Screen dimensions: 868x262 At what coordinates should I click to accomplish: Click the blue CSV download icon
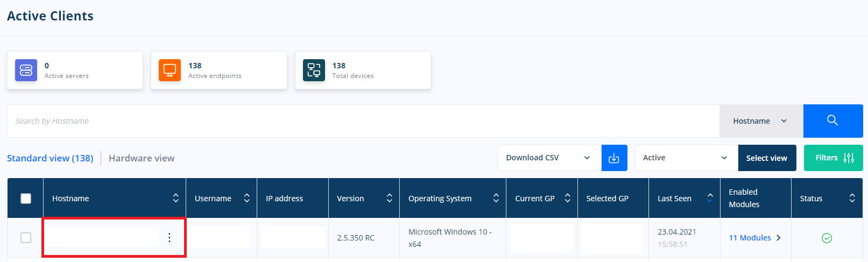click(614, 158)
